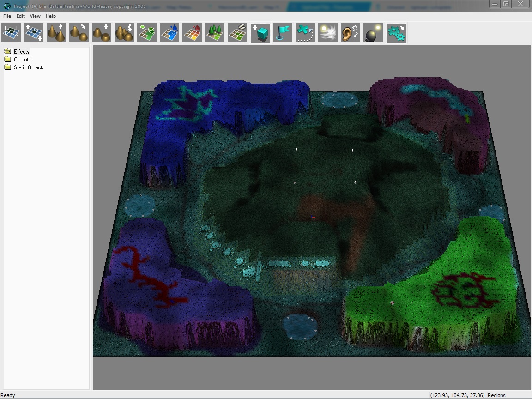Click the Regions status bar label
532x399 pixels.
496,395
